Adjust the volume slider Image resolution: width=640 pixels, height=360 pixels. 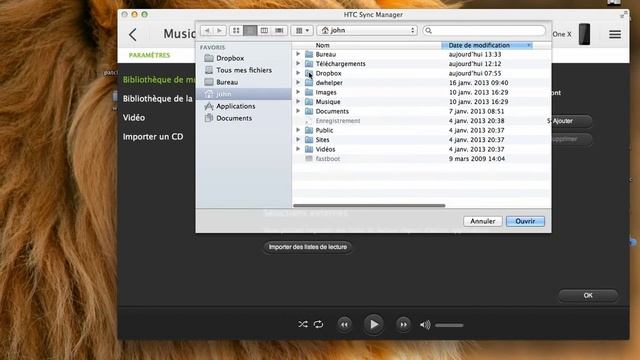tap(449, 325)
